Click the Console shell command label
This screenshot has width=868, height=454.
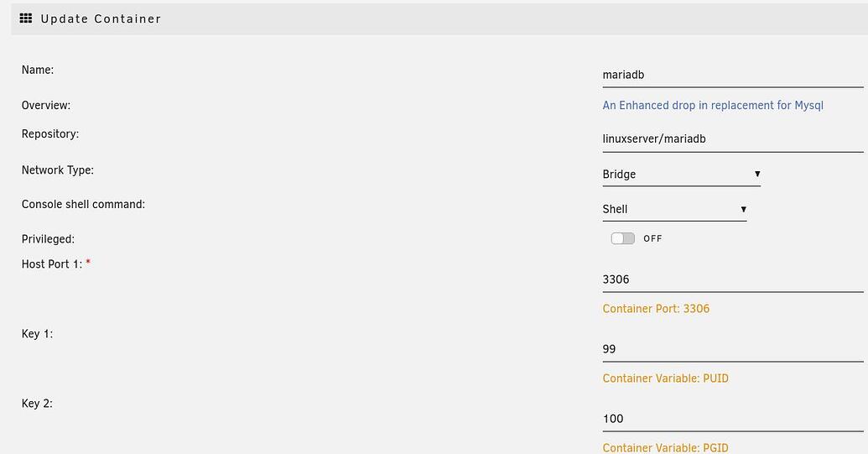click(83, 204)
